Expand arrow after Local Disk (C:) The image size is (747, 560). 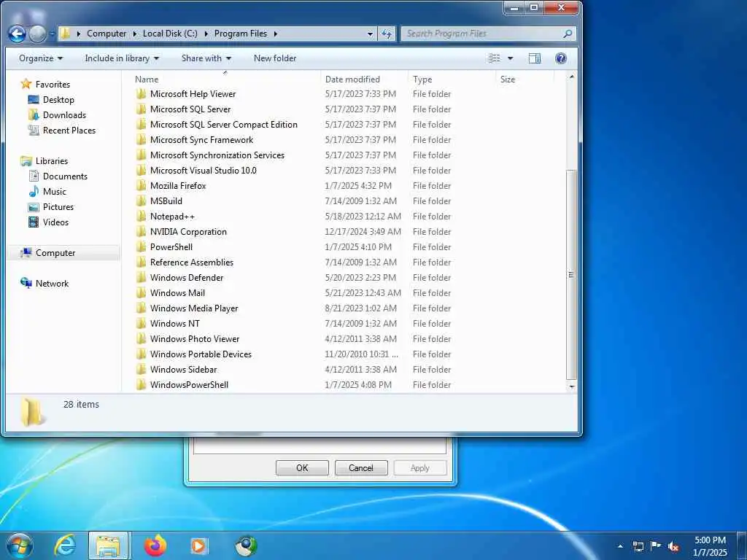pos(206,34)
